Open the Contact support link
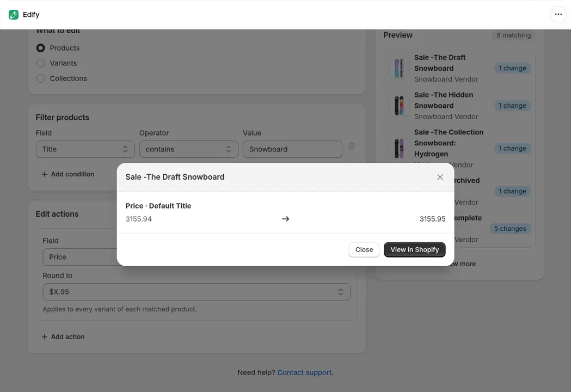 point(304,373)
